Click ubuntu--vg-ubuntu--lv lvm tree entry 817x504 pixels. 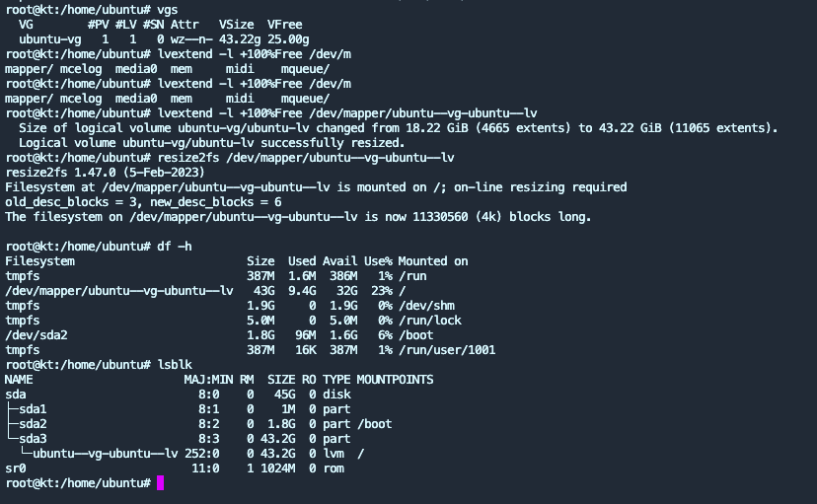pyautogui.click(x=106, y=454)
